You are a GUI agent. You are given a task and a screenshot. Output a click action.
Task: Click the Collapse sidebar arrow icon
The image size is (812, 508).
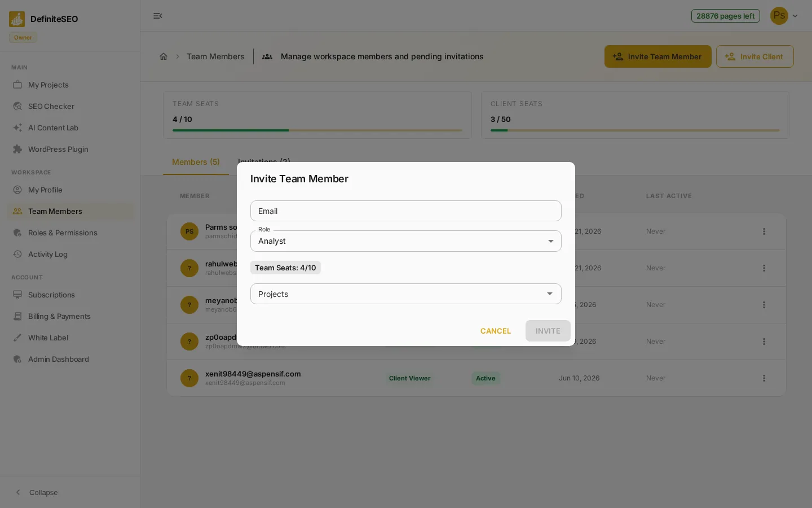coord(18,492)
